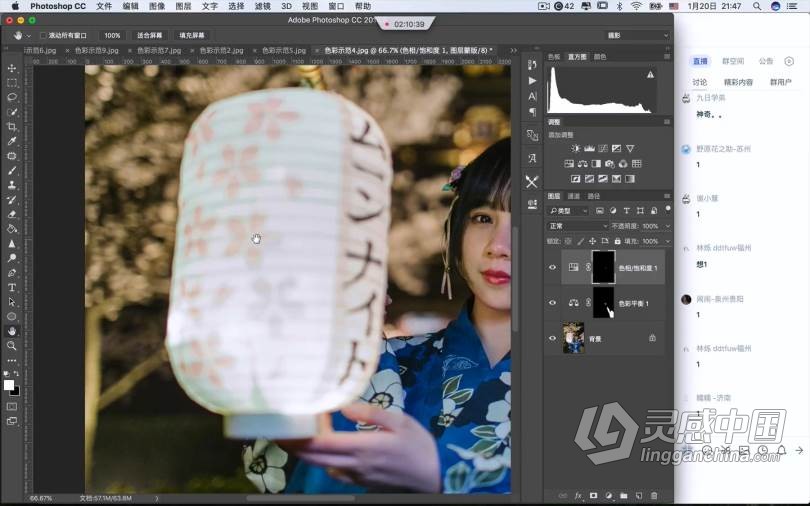
Task: Hide the 色彩平衡 1 layer
Action: pos(552,303)
